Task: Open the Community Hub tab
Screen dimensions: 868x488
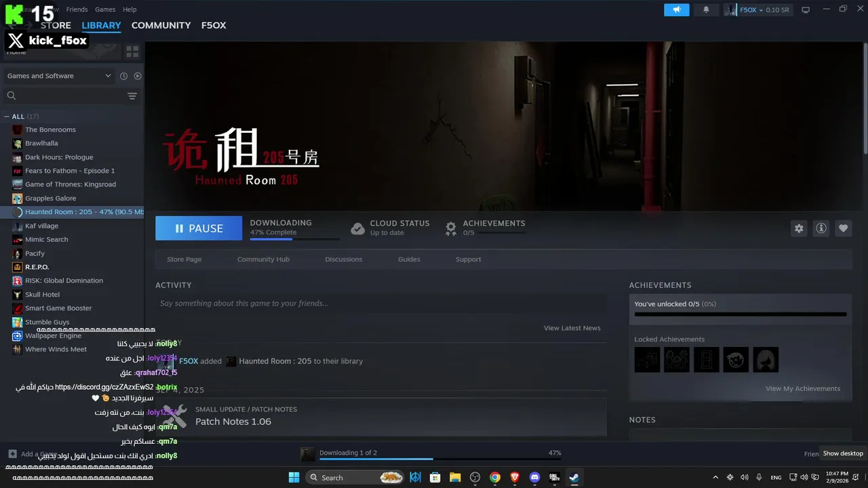Action: pos(263,259)
